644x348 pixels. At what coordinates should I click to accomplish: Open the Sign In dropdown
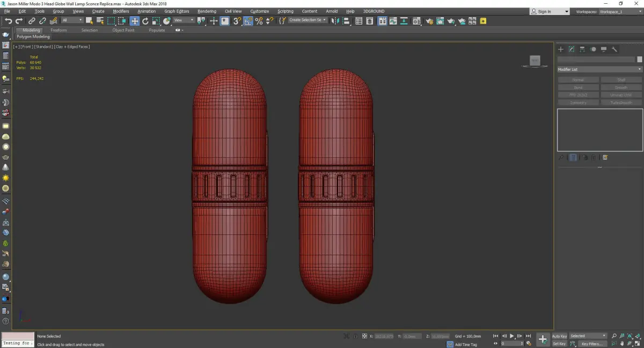[549, 11]
